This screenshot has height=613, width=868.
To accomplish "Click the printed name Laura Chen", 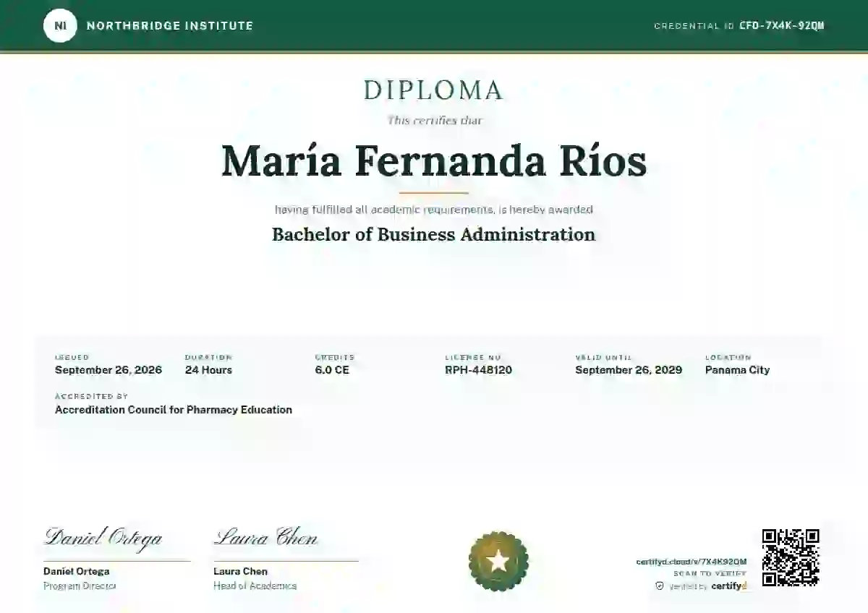I will 240,572.
